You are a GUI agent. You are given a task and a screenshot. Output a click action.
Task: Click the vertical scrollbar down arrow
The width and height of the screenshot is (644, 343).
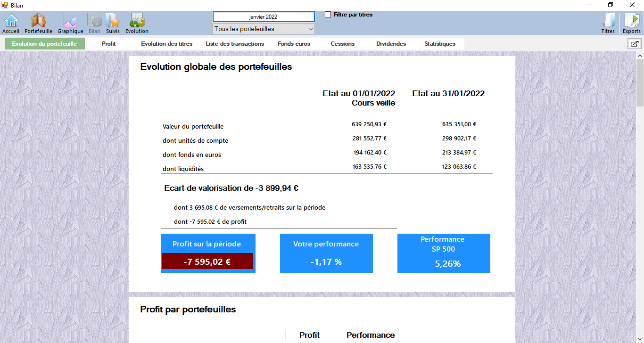click(x=640, y=339)
